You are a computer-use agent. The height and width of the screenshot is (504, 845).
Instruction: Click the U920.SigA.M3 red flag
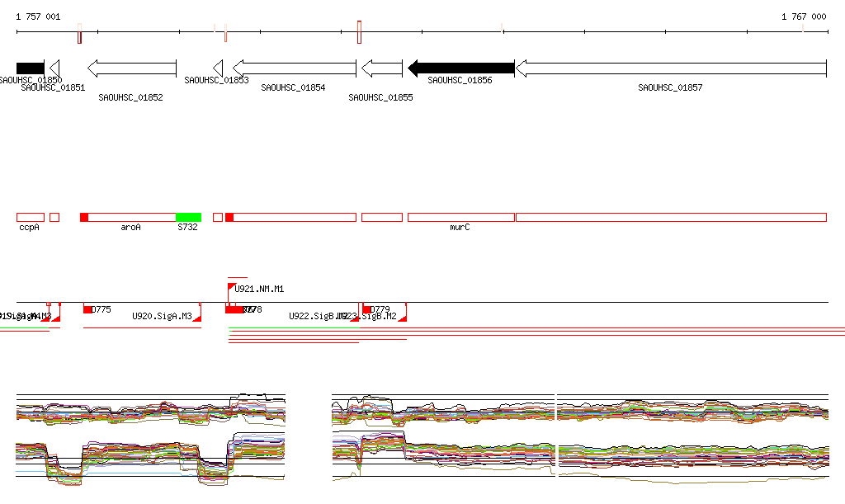pyautogui.click(x=197, y=318)
